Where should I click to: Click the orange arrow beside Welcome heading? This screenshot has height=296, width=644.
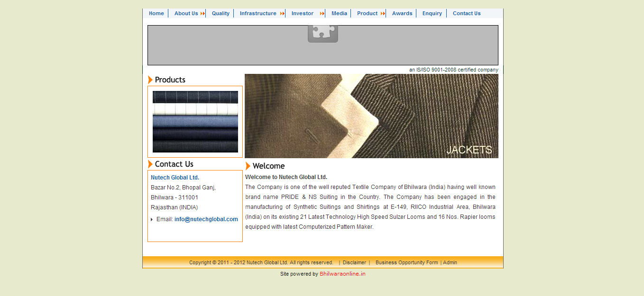coord(248,166)
